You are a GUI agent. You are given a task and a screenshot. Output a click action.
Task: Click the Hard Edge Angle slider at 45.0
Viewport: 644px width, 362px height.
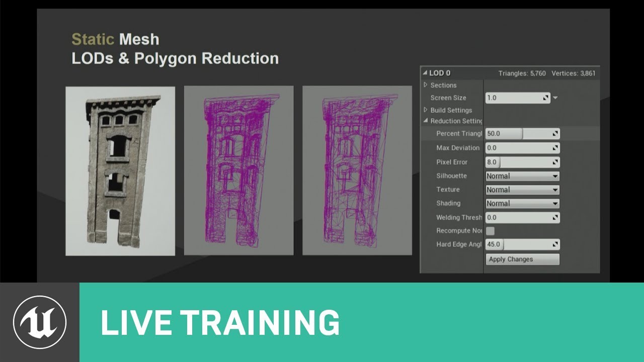pos(522,244)
